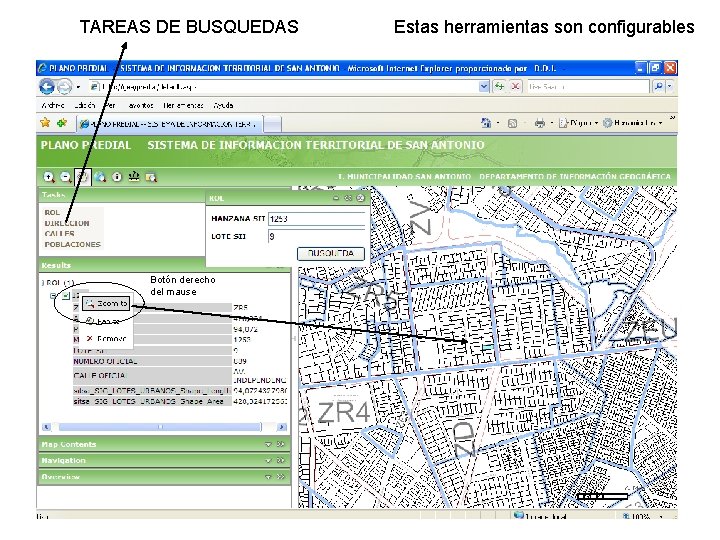Open the Archivo menu
This screenshot has height=540, width=720.
click(53, 105)
